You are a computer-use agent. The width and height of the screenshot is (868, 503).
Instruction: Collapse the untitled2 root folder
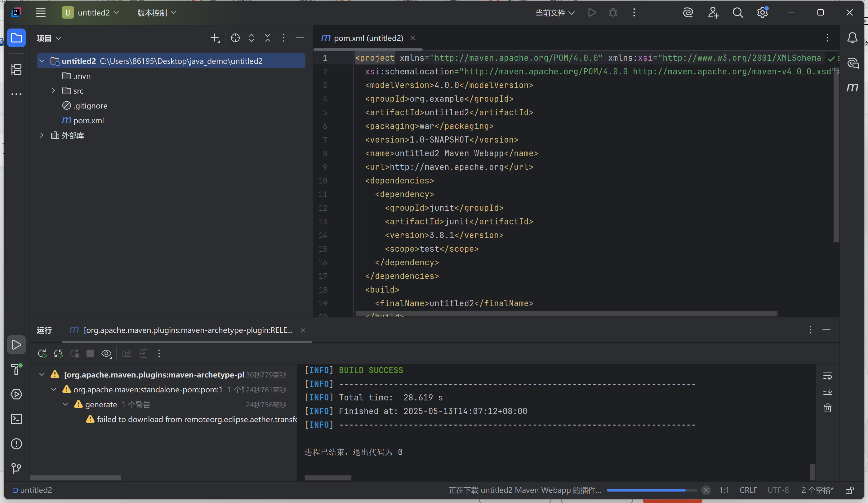42,61
